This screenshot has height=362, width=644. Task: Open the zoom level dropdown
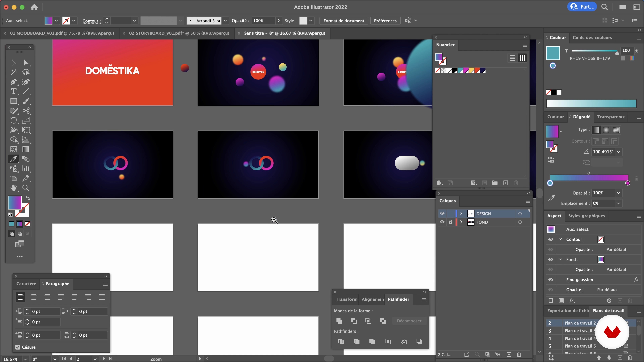pos(25,359)
